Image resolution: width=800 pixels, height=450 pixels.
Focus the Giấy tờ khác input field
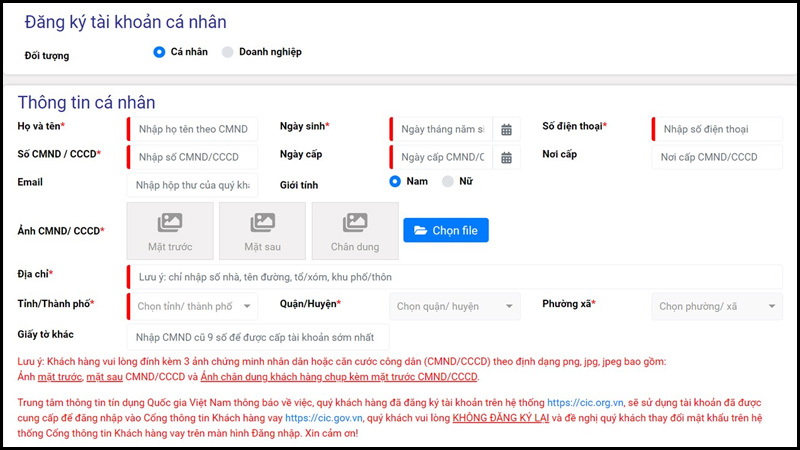click(x=258, y=337)
